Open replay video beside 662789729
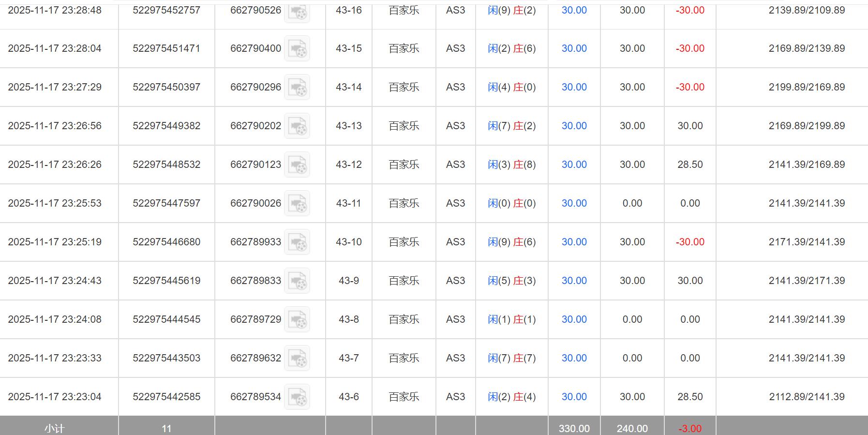The width and height of the screenshot is (868, 435). coord(297,319)
